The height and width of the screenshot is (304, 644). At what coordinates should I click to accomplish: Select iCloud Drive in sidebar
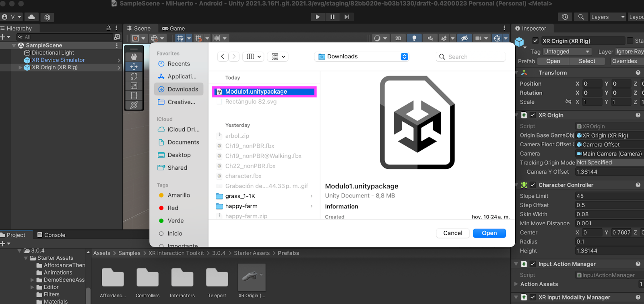[179, 129]
